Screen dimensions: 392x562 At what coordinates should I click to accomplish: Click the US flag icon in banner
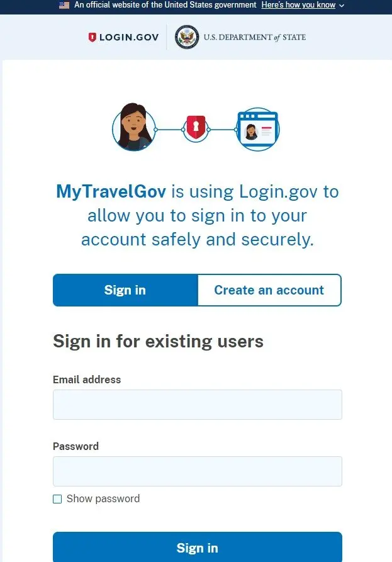pyautogui.click(x=64, y=5)
